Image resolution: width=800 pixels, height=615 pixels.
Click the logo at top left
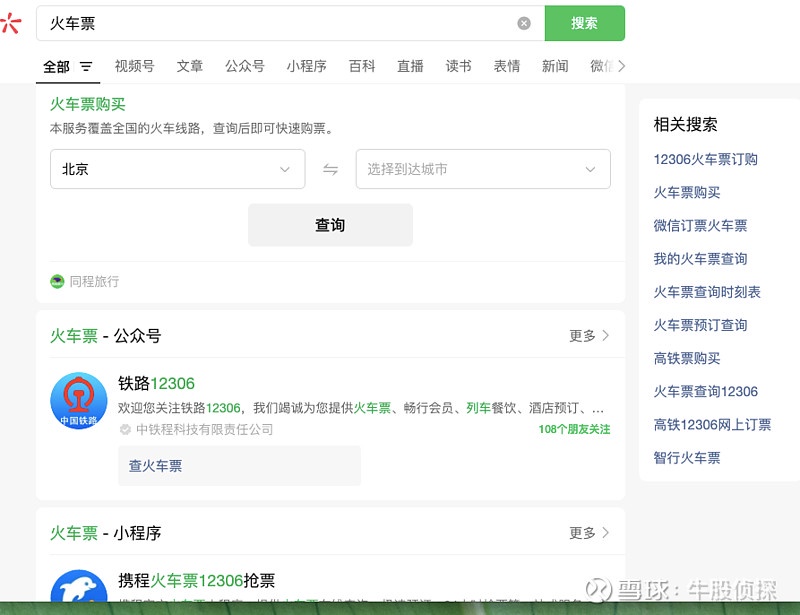coord(11,23)
